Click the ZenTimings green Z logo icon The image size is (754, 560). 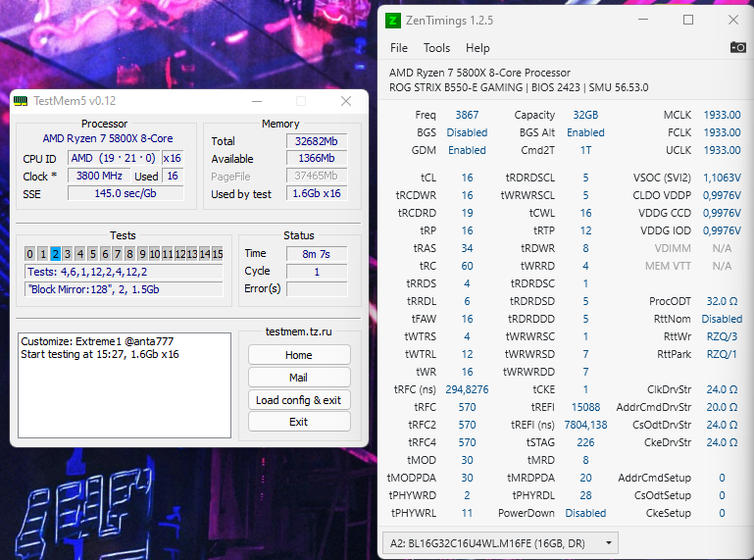(x=393, y=21)
